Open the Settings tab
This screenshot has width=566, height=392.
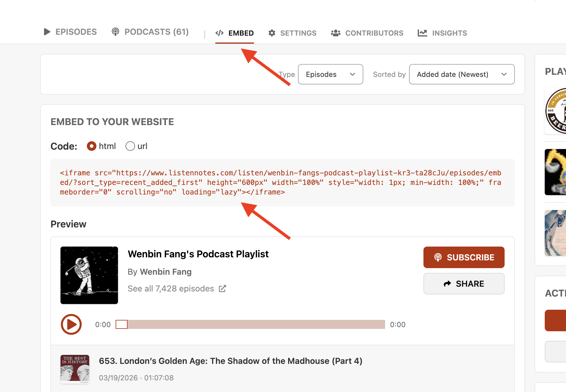pos(292,33)
